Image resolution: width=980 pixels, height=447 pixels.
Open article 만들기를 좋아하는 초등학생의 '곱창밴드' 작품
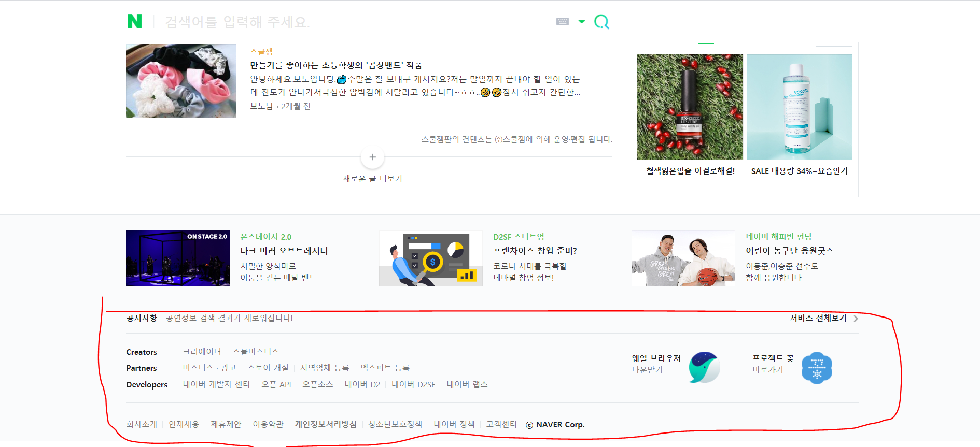336,65
